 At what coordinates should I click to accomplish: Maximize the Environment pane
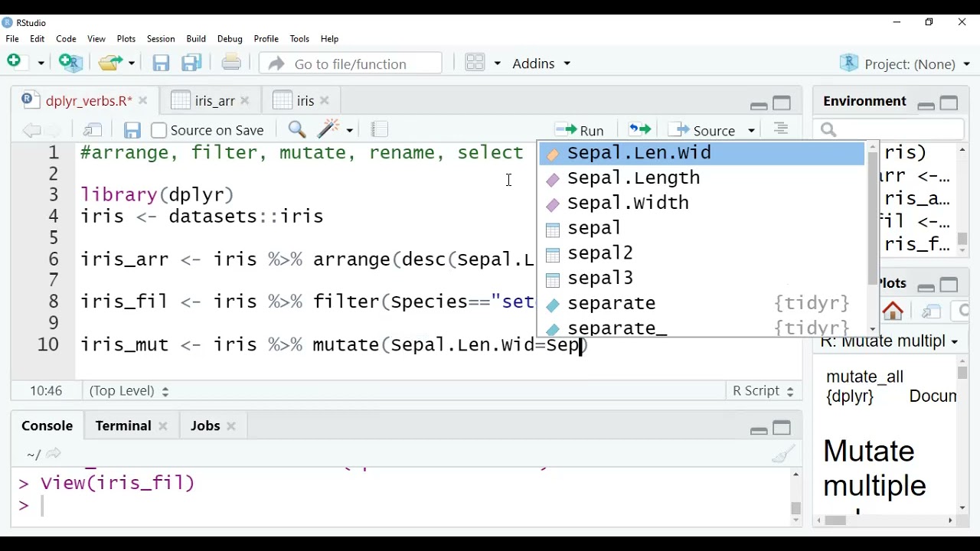949,103
